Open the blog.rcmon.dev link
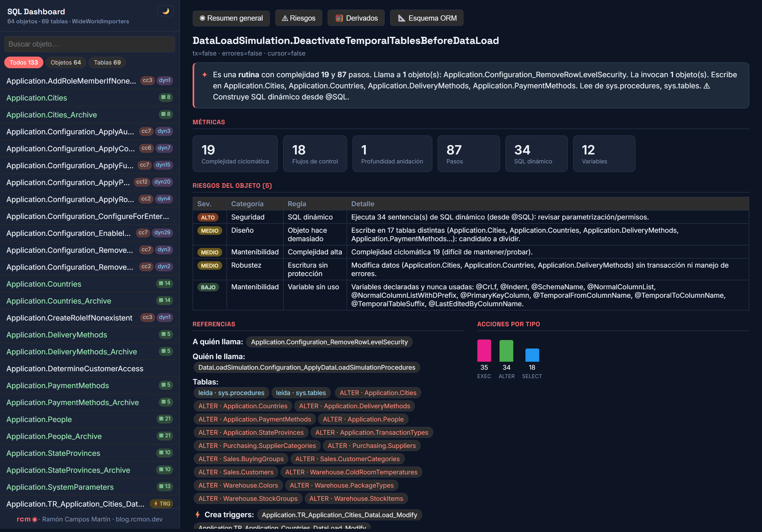The height and width of the screenshot is (532, 762). pos(139,519)
